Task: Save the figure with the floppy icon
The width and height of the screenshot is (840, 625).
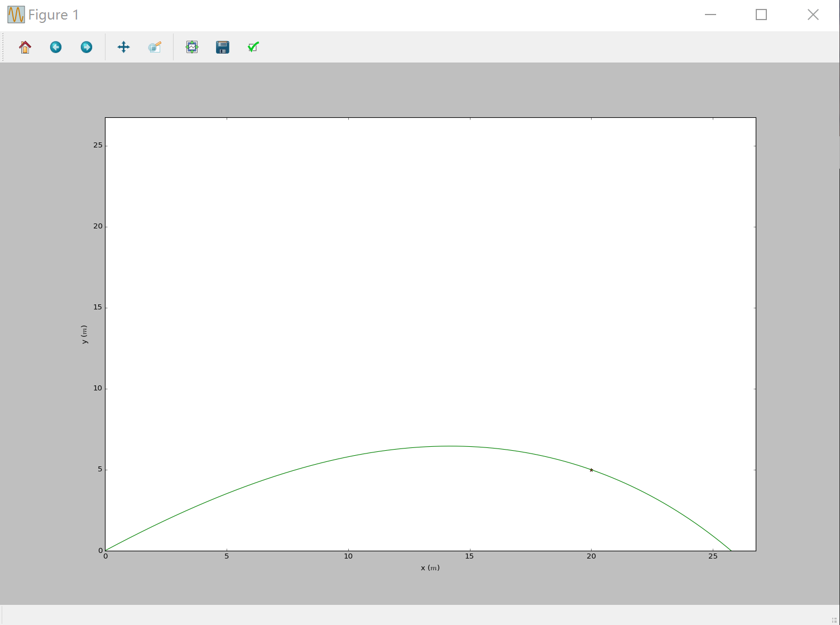Action: tap(223, 47)
